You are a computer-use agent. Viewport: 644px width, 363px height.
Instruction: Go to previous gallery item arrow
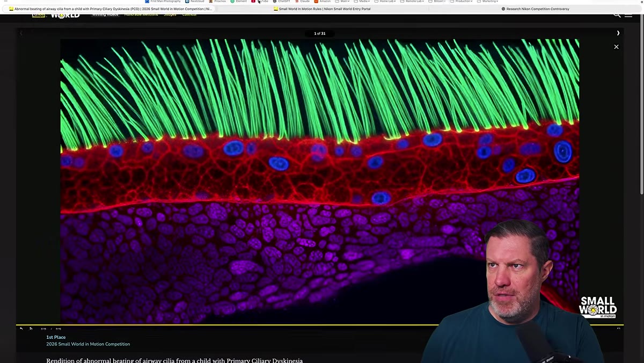[x=21, y=33]
